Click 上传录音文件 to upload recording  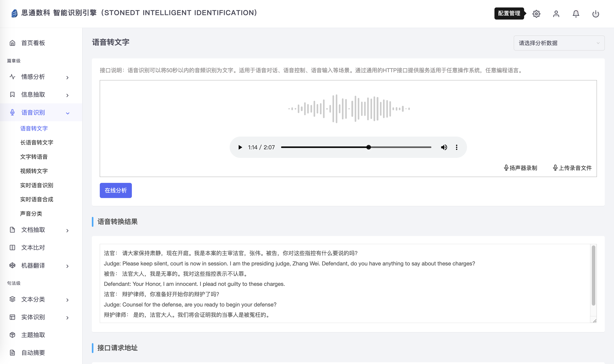[572, 168]
